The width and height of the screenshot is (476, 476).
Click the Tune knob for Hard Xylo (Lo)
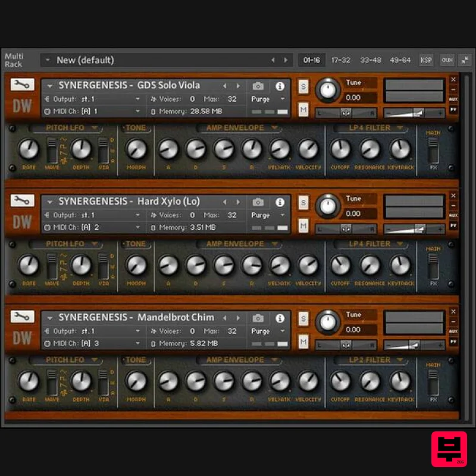coord(328,206)
